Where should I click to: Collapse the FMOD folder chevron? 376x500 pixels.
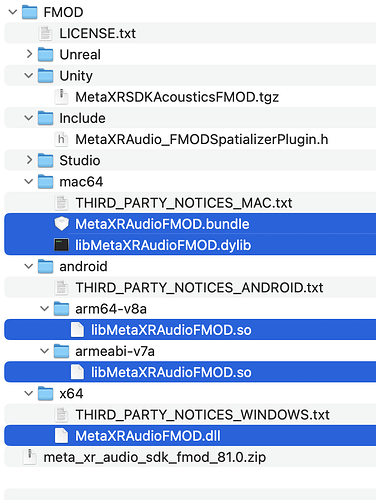[x=13, y=12]
